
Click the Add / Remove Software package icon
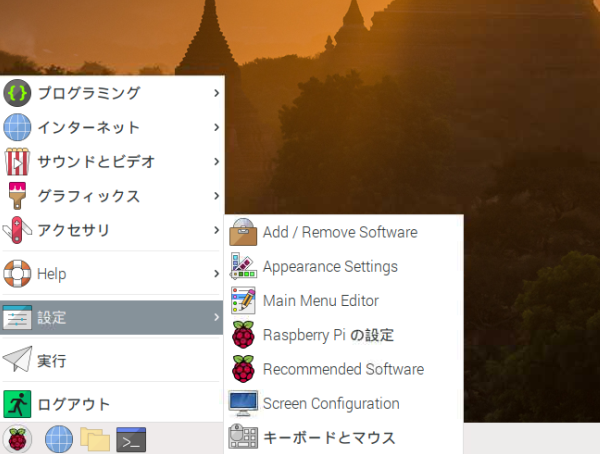tap(243, 232)
